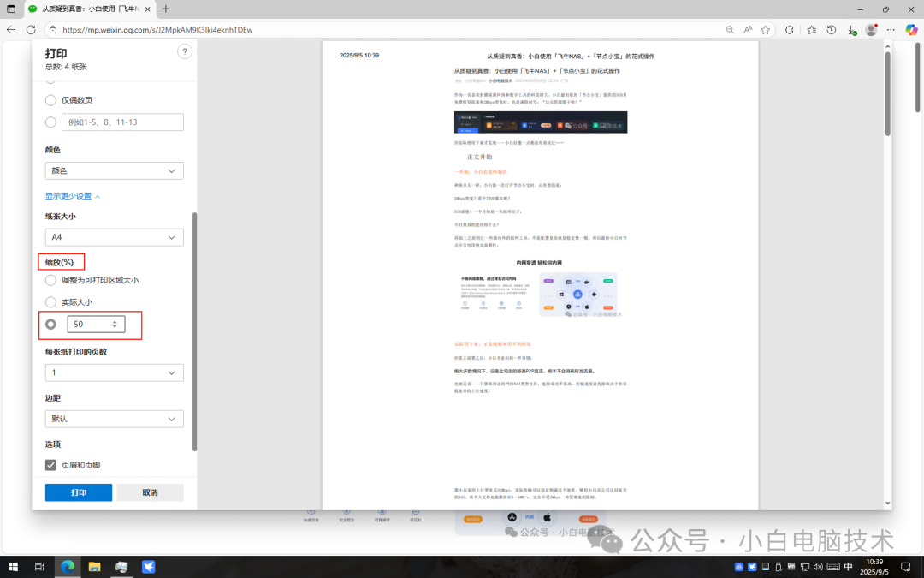Collapse settings via Show fewer settings link
This screenshot has height=578, width=924.
coord(73,196)
